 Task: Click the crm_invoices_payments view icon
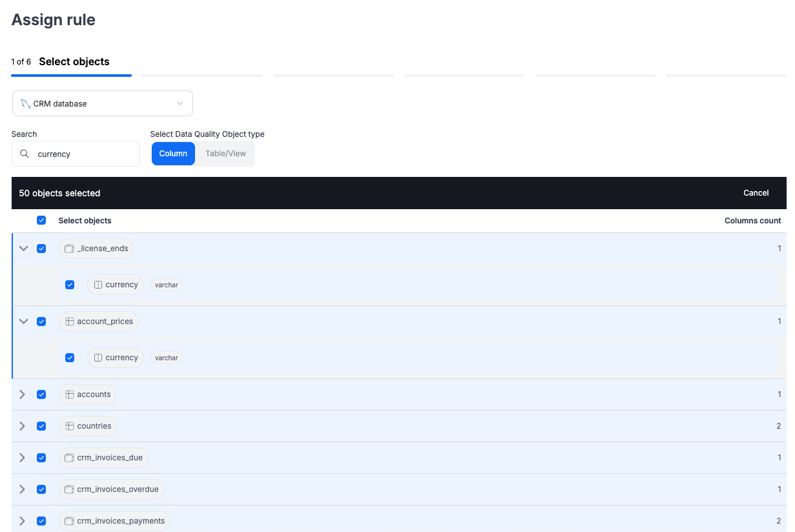70,521
